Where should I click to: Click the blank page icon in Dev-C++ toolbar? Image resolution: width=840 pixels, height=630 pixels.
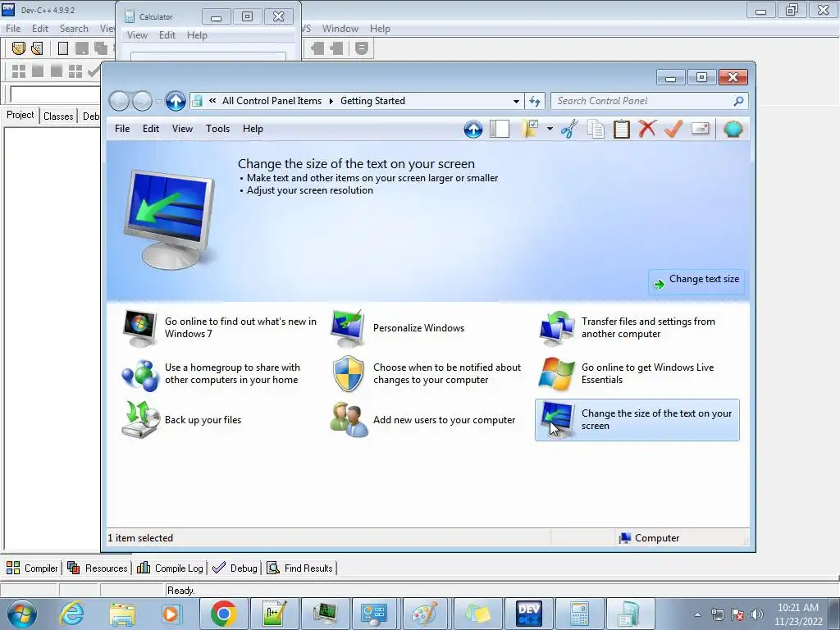63,48
